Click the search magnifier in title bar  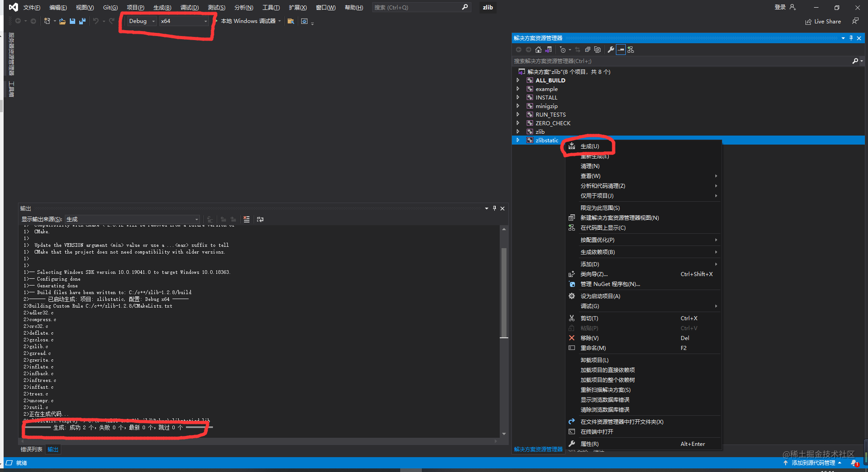coord(465,7)
